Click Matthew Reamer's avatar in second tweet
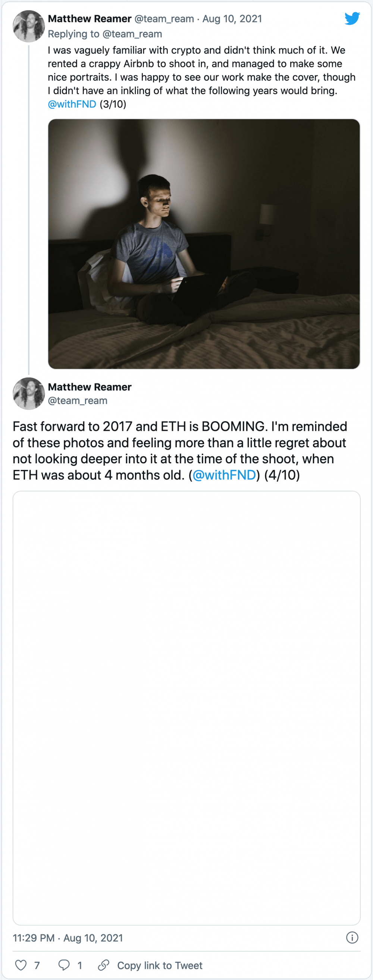The image size is (373, 980). click(29, 393)
